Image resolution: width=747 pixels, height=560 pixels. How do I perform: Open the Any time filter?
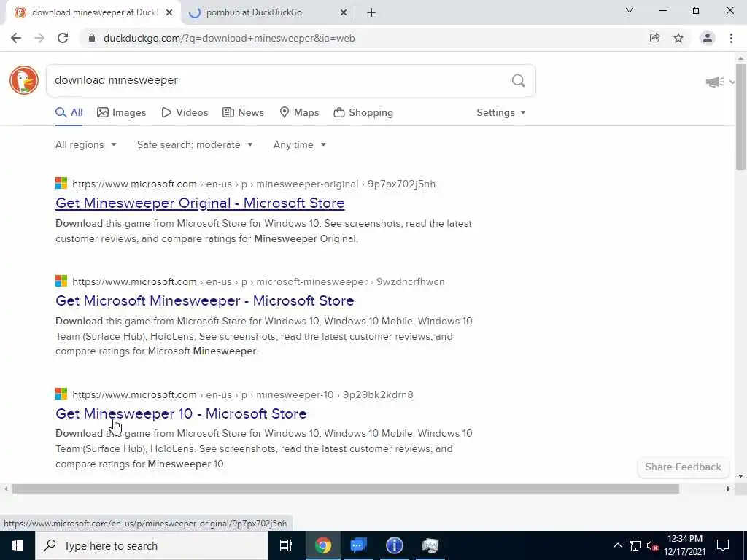pos(300,145)
